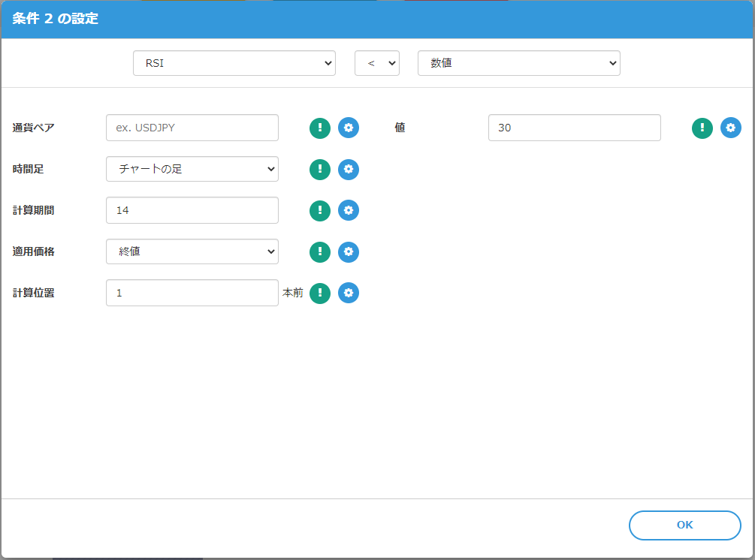
Task: Open the gear settings icon for 計算位置
Action: click(349, 293)
